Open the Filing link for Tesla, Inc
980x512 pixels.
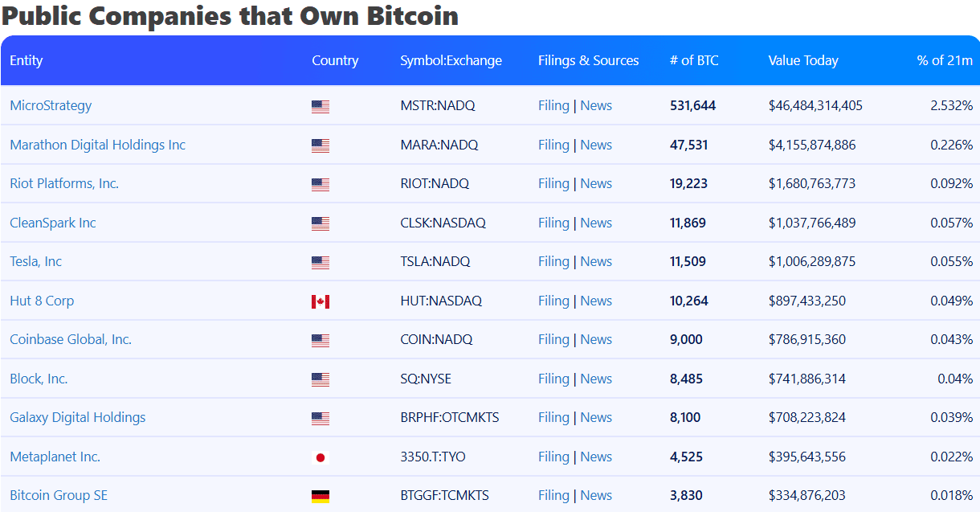[x=553, y=261]
